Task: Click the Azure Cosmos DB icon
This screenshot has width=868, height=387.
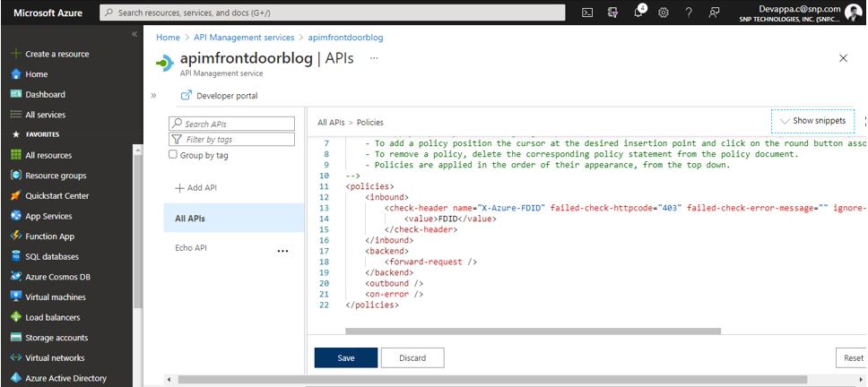Action: pos(16,277)
